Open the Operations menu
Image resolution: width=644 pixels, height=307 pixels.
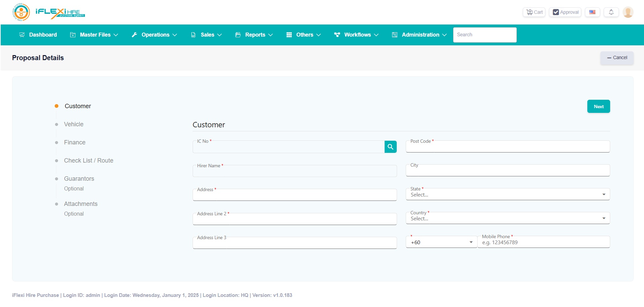click(x=154, y=35)
